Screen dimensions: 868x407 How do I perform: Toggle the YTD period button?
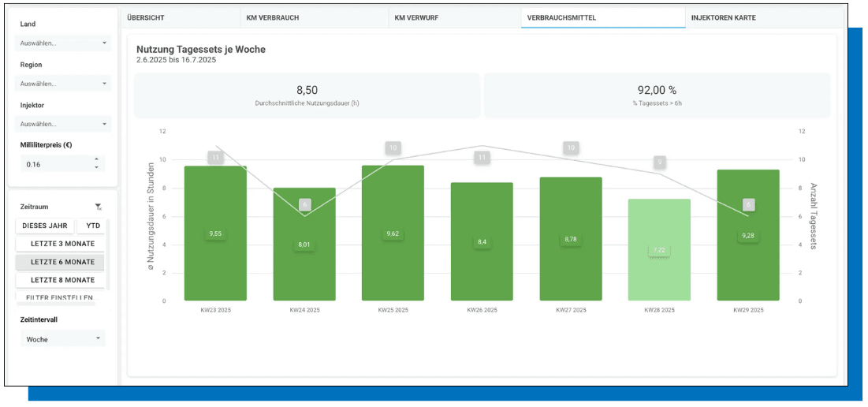coord(93,225)
